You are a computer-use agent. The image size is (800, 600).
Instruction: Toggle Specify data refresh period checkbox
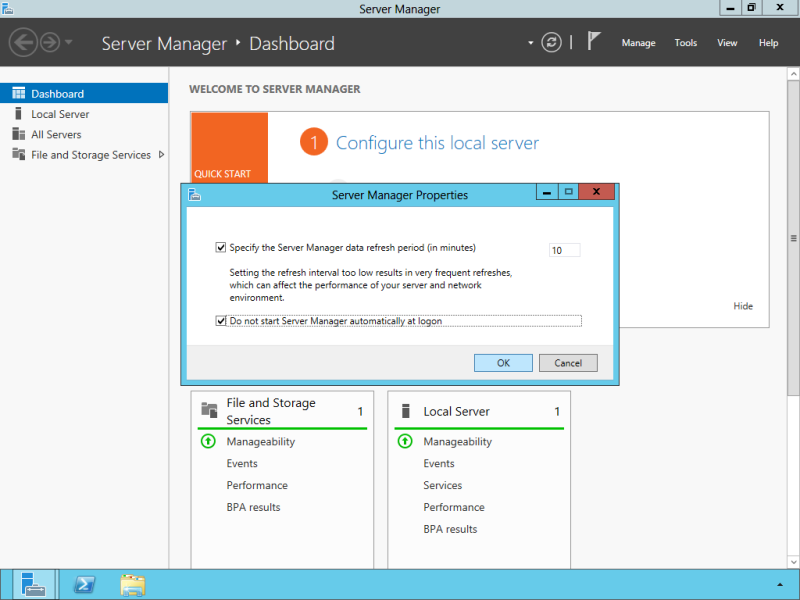[220, 247]
